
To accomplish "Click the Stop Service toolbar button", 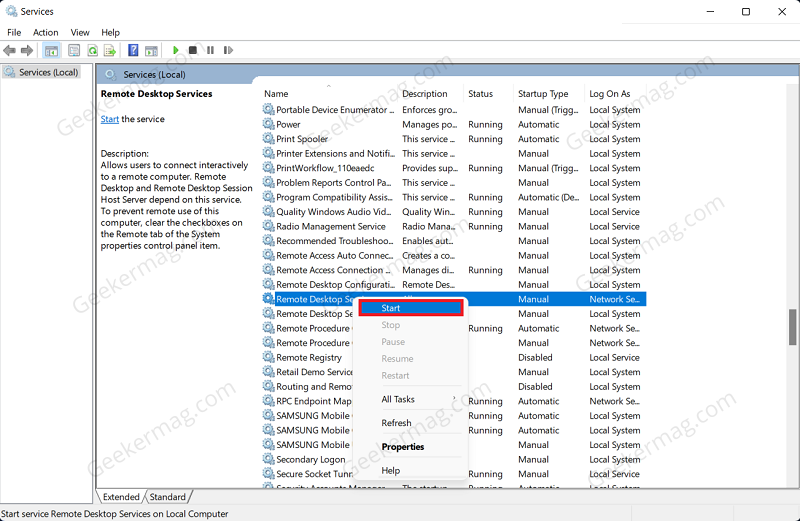I will (x=193, y=50).
